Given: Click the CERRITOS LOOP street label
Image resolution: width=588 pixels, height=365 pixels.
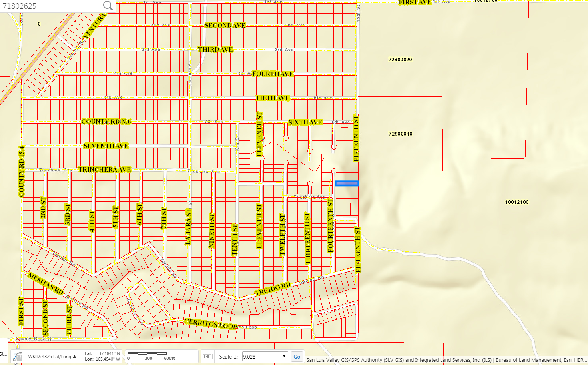Looking at the screenshot, I should 211,324.
